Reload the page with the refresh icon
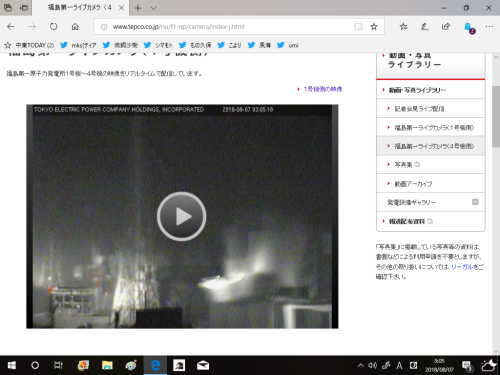Image resolution: width=500 pixels, height=375 pixels. 53,27
